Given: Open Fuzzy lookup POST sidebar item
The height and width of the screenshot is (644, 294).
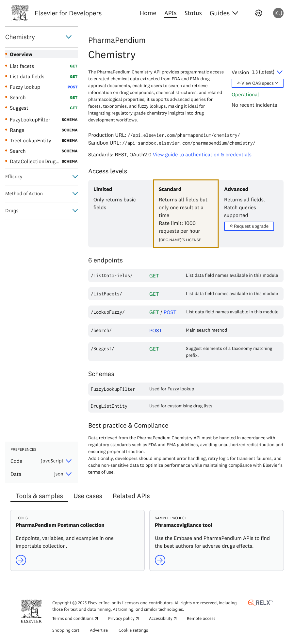Looking at the screenshot, I should [x=41, y=87].
